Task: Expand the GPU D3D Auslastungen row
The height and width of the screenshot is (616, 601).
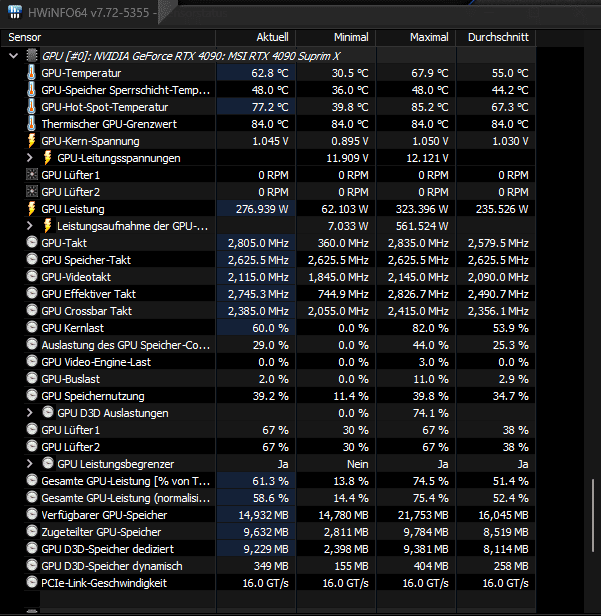Action: pyautogui.click(x=29, y=413)
